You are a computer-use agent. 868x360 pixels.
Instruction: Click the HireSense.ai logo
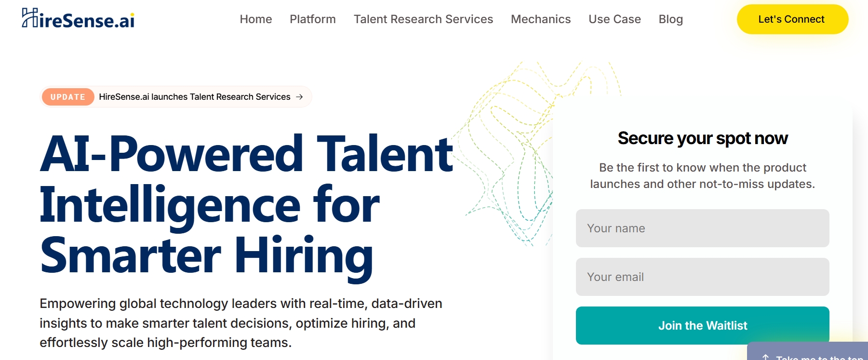(x=78, y=19)
